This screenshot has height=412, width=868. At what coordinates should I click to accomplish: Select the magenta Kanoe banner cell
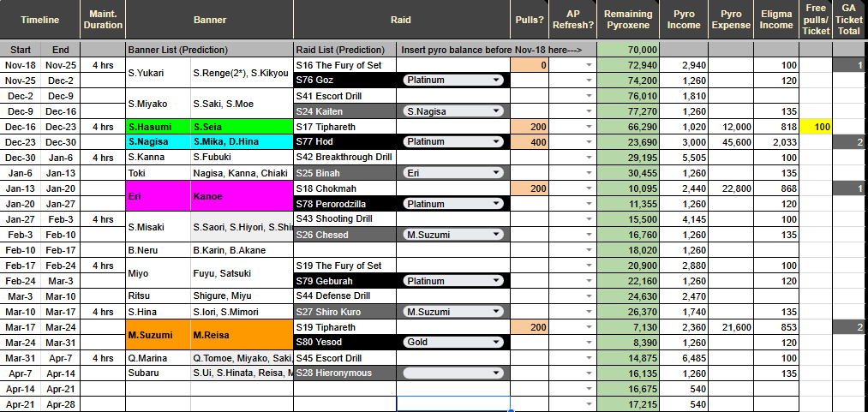[x=242, y=196]
